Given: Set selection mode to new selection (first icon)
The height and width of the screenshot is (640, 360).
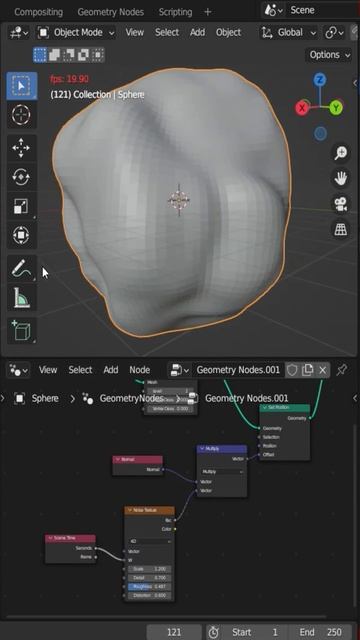Looking at the screenshot, I should 40,54.
